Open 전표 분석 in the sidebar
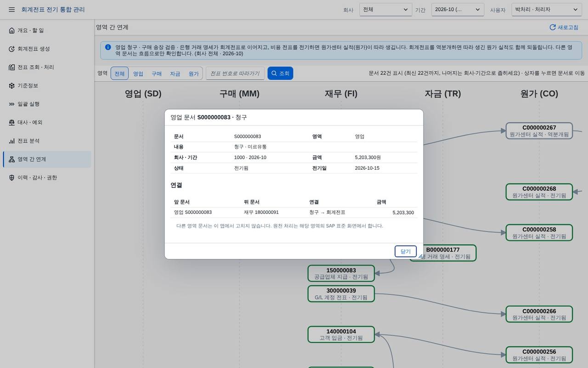This screenshot has width=588, height=368. point(47,141)
